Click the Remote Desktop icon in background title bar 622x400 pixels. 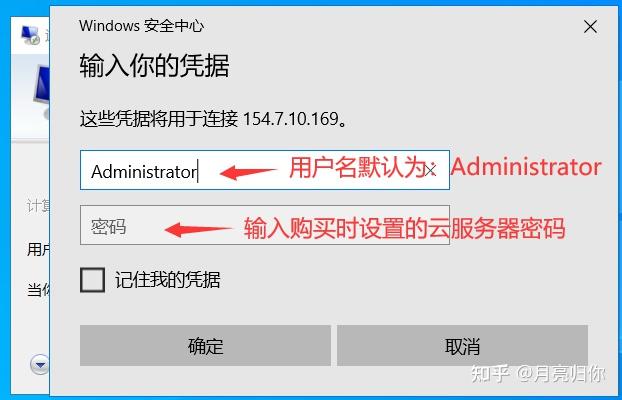[x=31, y=35]
